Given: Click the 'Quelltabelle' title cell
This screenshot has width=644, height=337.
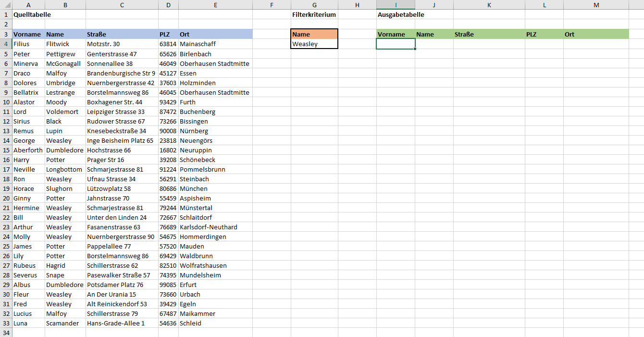Looking at the screenshot, I should coord(32,14).
